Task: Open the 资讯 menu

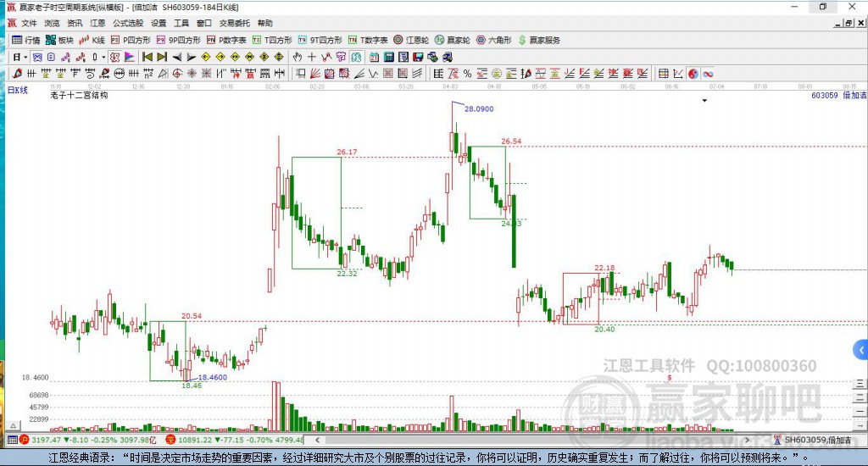Action: click(75, 23)
